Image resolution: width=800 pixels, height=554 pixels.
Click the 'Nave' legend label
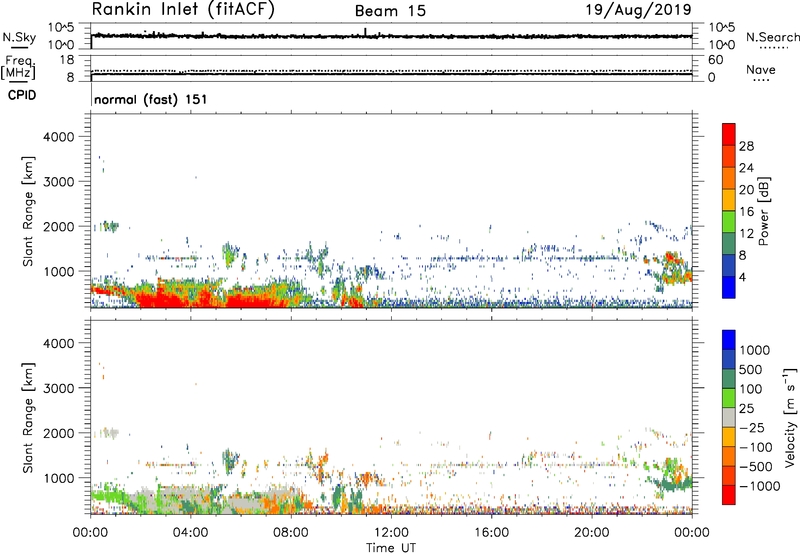761,70
